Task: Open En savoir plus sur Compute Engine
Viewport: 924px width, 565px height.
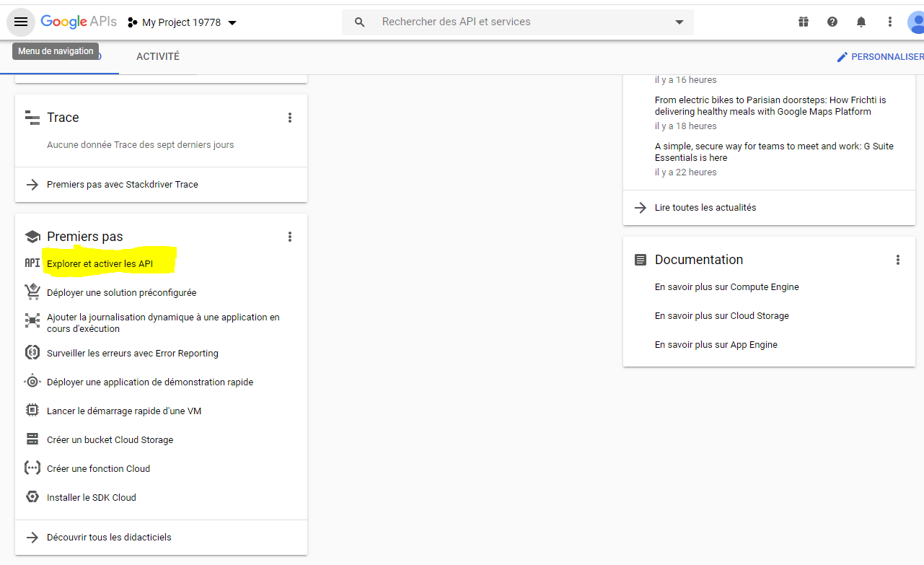Action: point(726,287)
